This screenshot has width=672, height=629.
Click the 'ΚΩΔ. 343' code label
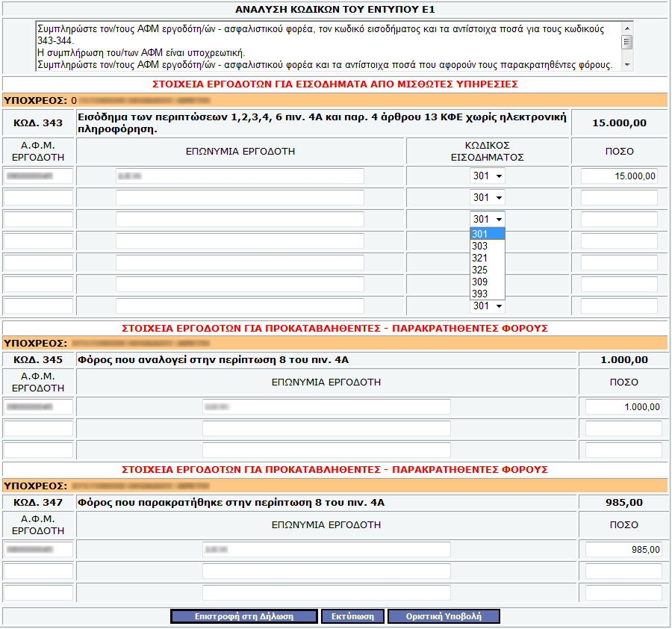pyautogui.click(x=38, y=123)
